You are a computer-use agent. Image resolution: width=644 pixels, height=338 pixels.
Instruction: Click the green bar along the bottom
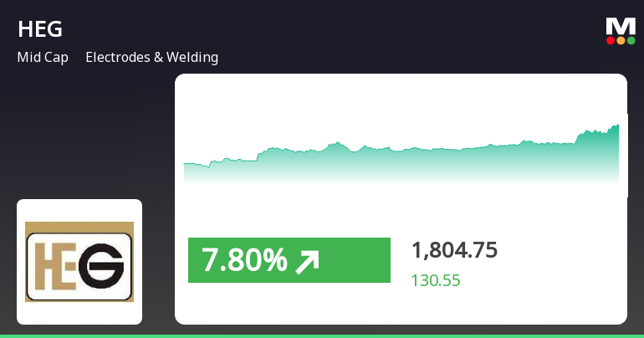coord(322,335)
